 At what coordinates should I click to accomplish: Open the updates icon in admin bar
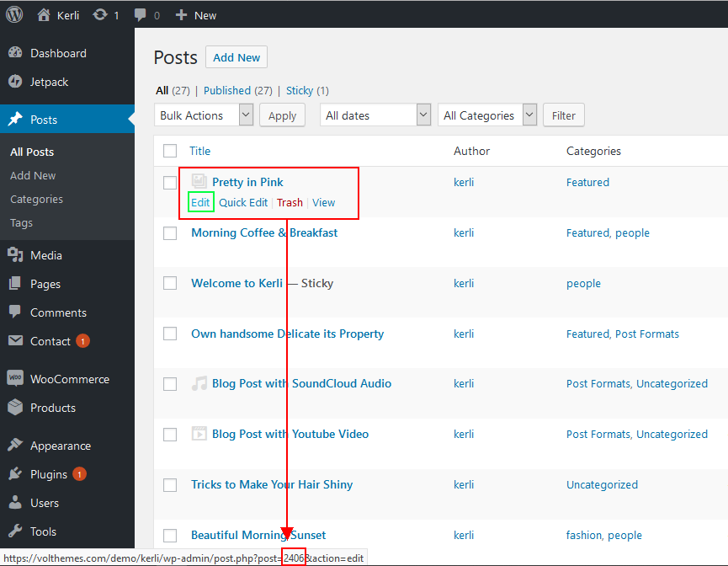coord(100,15)
